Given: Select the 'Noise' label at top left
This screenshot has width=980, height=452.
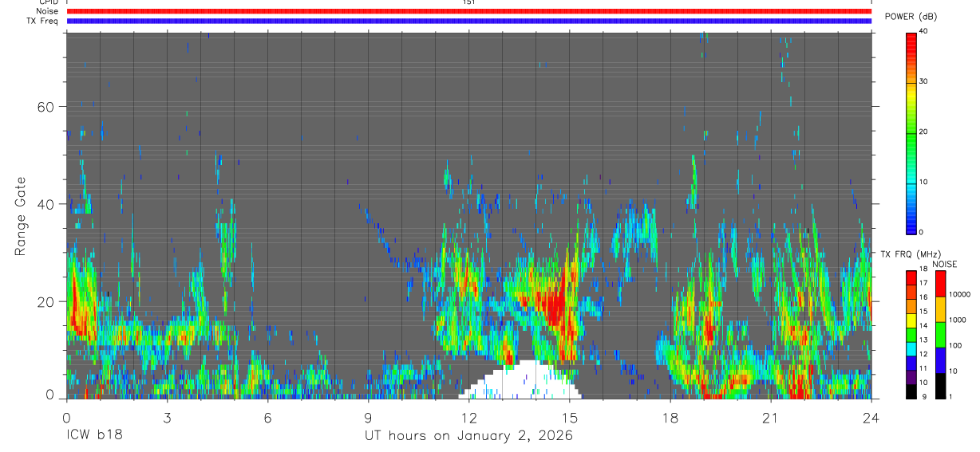Looking at the screenshot, I should (47, 11).
